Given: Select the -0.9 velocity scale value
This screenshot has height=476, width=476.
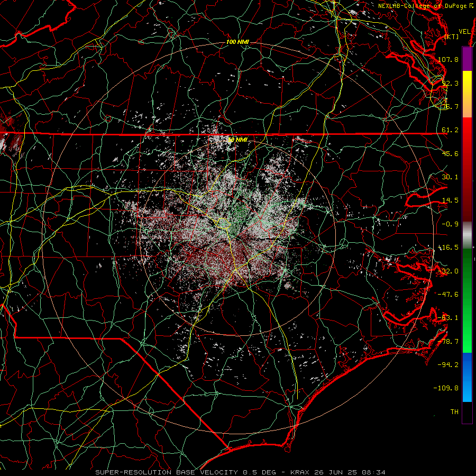Looking at the screenshot, I should pyautogui.click(x=450, y=224).
